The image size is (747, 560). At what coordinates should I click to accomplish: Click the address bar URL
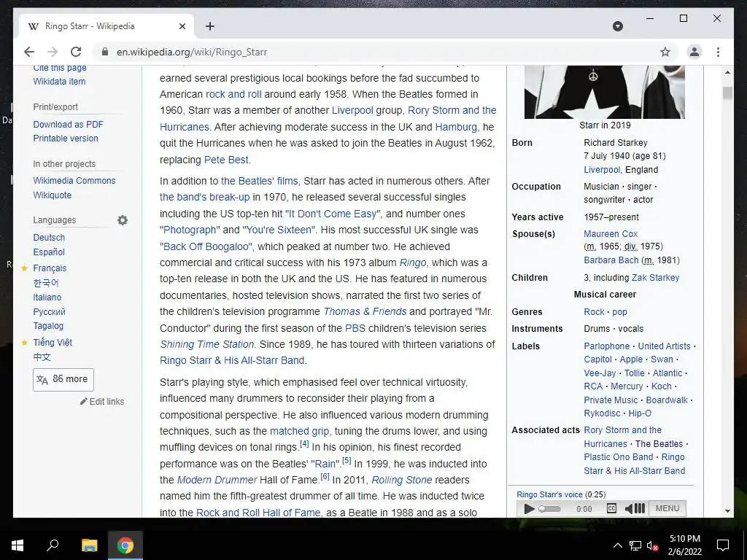[192, 52]
